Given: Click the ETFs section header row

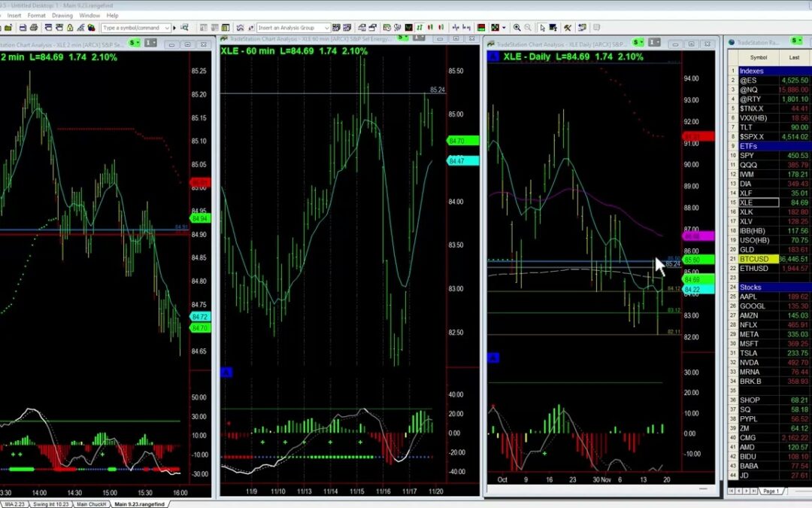Looking at the screenshot, I should (774, 146).
